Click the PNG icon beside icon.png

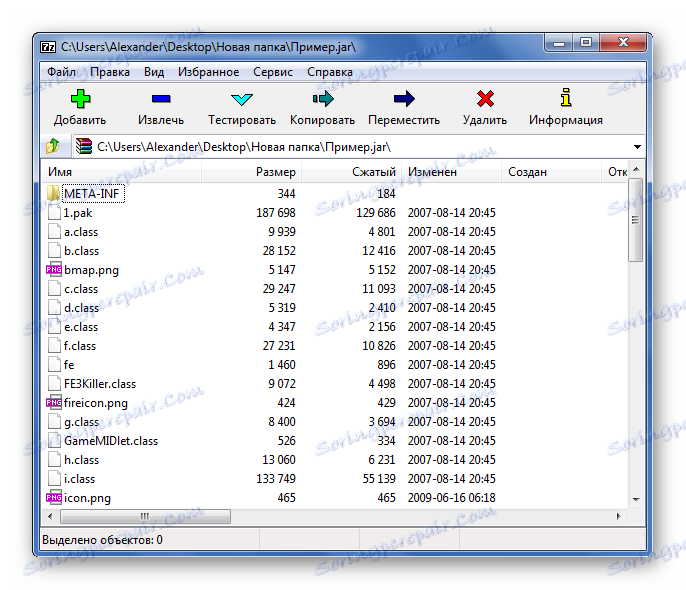click(x=54, y=497)
